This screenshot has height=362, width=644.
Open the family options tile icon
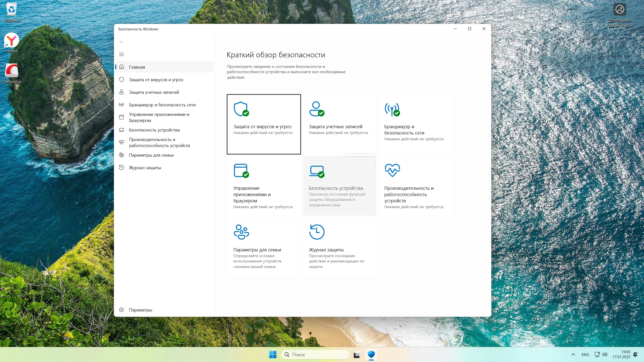(x=241, y=232)
